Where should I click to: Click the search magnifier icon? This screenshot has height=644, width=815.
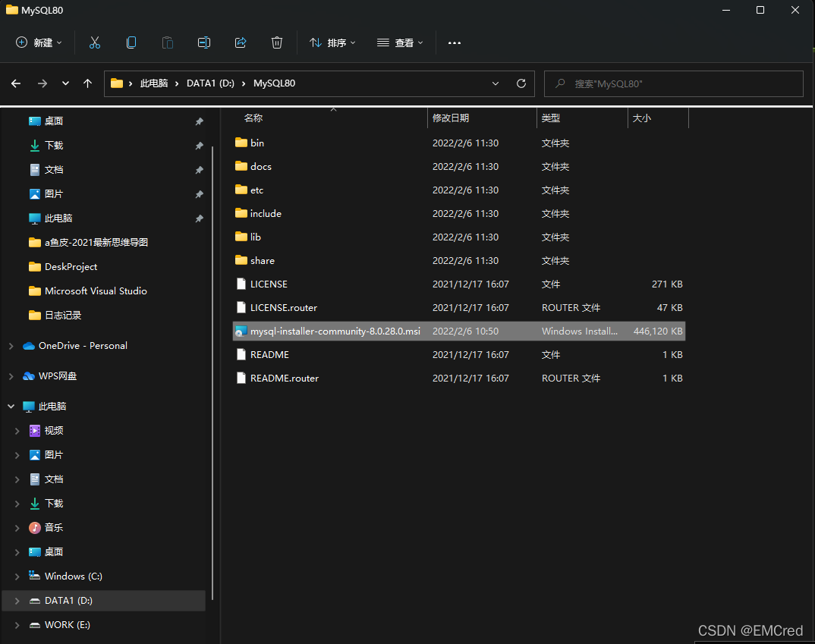(560, 83)
